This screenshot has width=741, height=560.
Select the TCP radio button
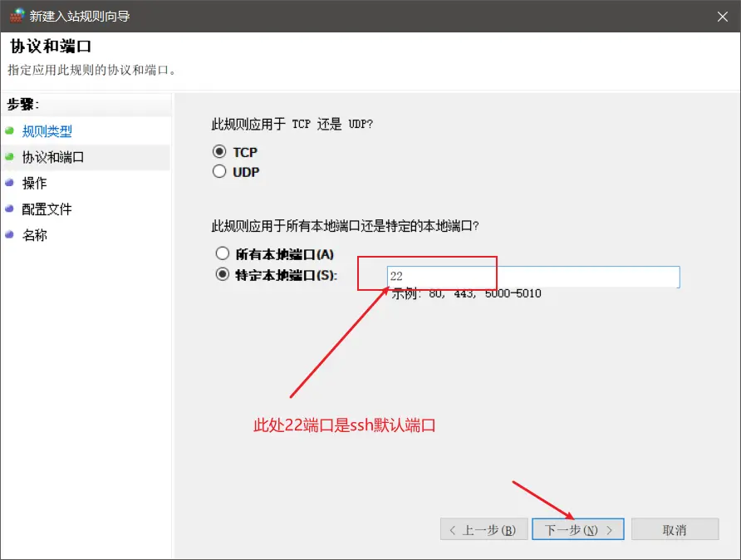point(219,152)
